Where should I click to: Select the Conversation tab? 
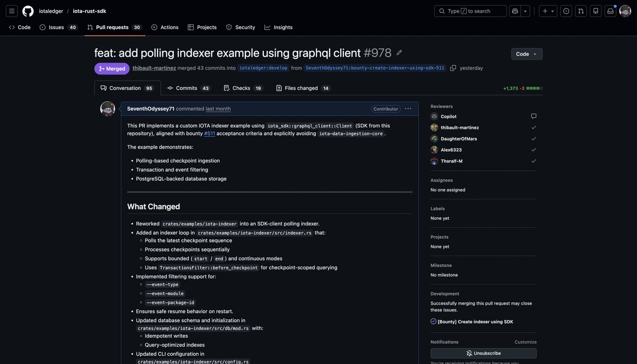(127, 88)
